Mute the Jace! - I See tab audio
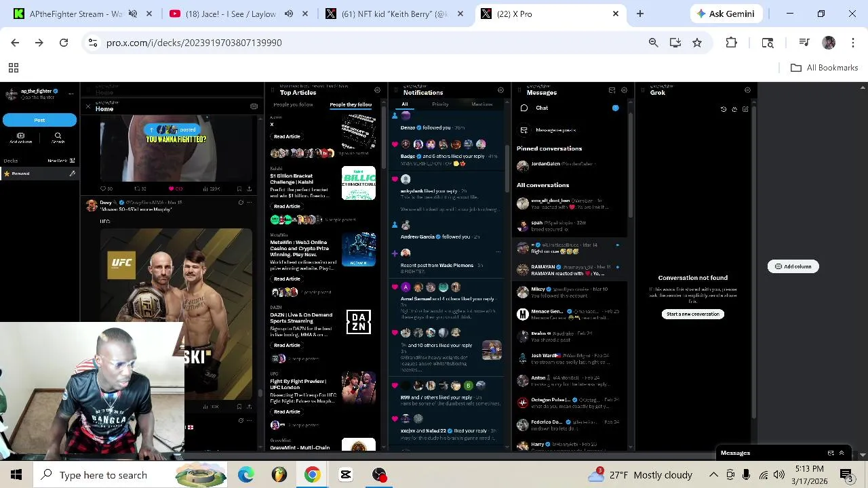The image size is (868, 488). pyautogui.click(x=289, y=14)
